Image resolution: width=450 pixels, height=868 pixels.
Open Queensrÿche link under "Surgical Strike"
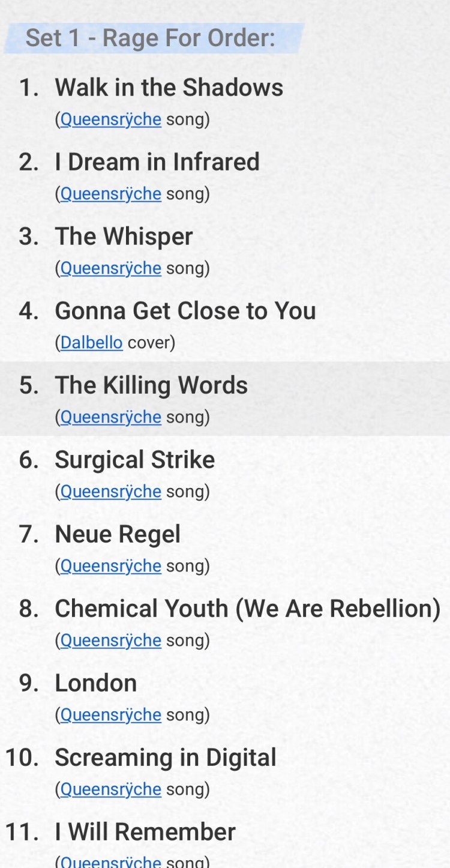[x=110, y=492]
